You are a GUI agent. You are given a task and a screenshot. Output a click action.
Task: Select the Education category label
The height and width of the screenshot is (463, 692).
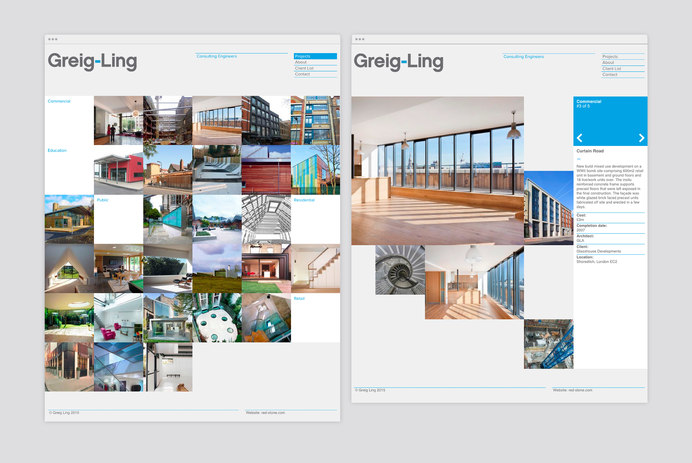pos(57,151)
